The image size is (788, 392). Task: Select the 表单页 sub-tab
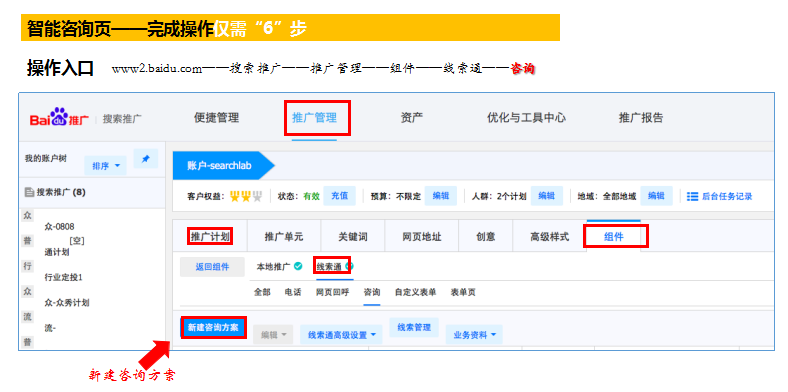(x=463, y=292)
